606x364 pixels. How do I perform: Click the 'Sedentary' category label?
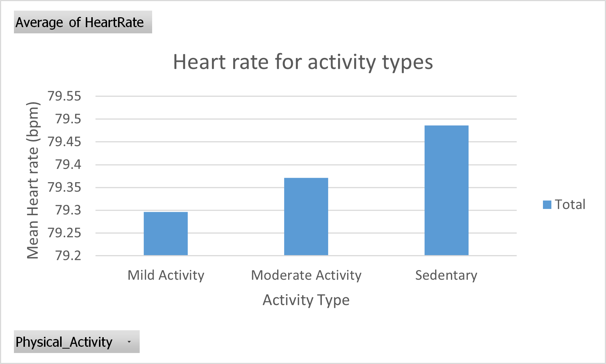pos(446,275)
